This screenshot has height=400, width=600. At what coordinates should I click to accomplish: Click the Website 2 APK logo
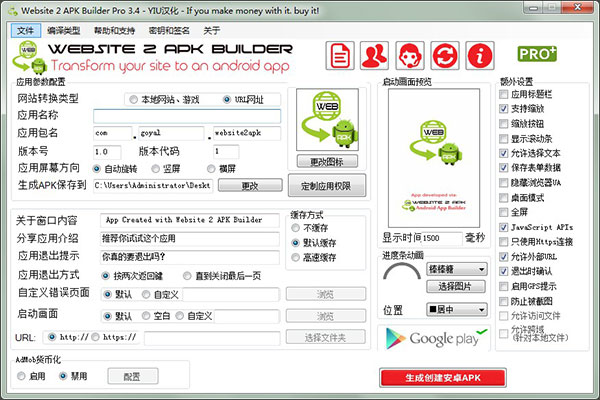pos(29,57)
